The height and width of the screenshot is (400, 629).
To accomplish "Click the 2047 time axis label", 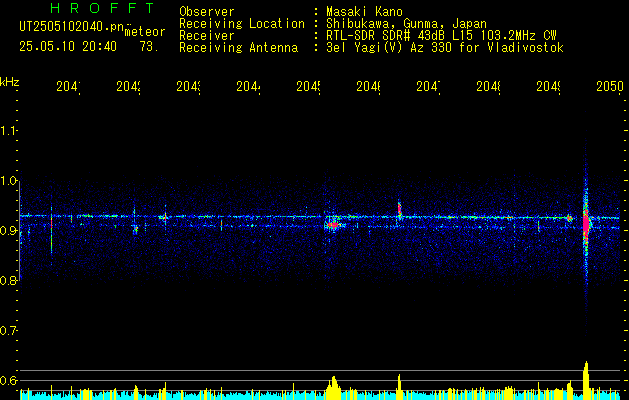I will point(428,86).
